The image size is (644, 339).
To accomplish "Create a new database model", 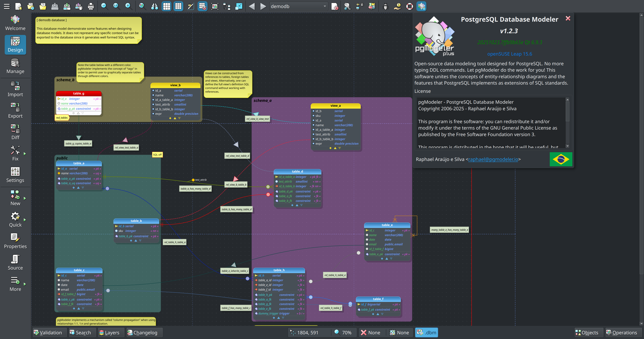I will (19, 6).
